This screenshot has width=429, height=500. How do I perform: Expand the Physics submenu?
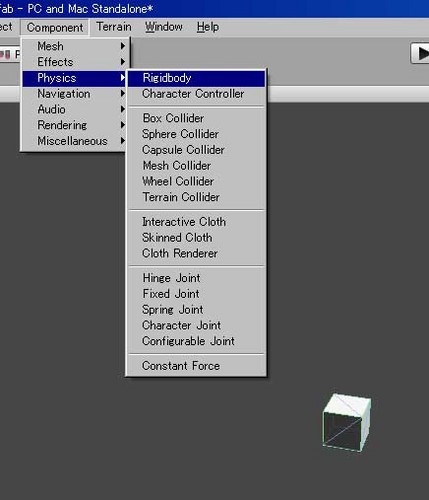75,78
